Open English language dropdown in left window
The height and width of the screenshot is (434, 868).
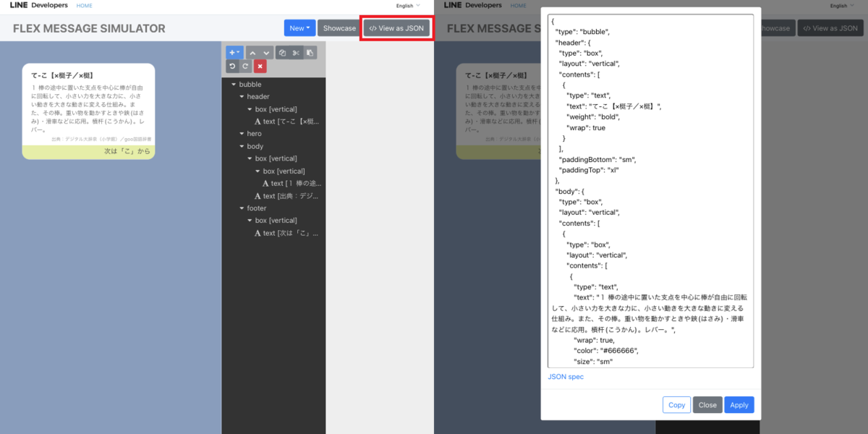(x=407, y=6)
